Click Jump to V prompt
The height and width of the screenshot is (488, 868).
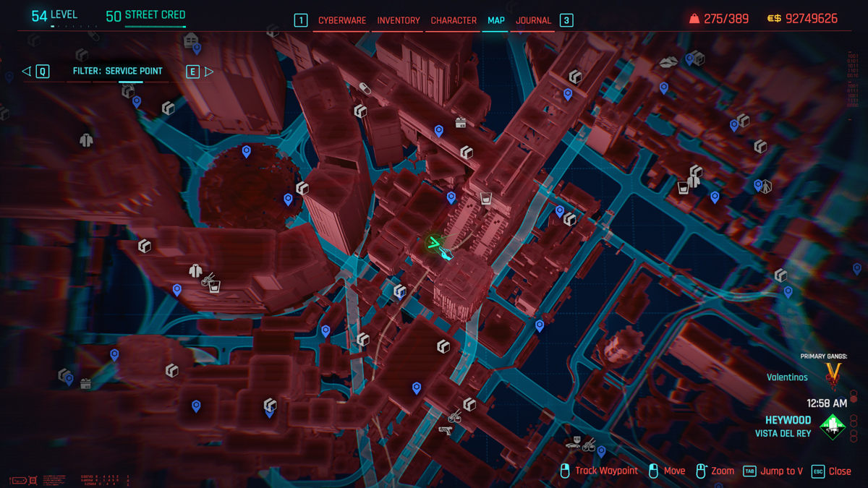point(780,471)
